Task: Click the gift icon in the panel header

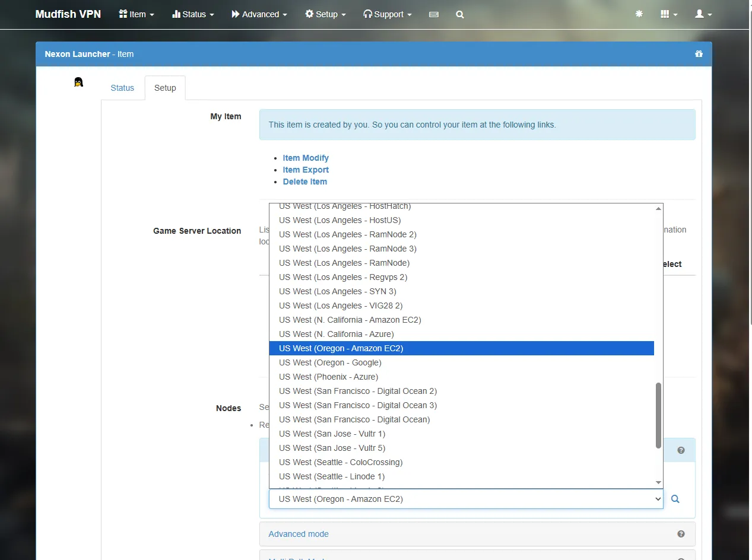Action: pos(699,54)
